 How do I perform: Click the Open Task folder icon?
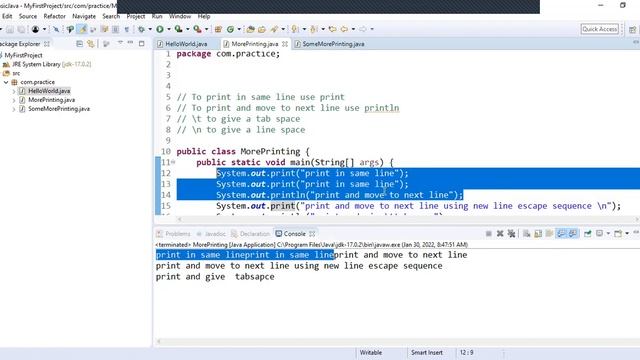coord(262,29)
